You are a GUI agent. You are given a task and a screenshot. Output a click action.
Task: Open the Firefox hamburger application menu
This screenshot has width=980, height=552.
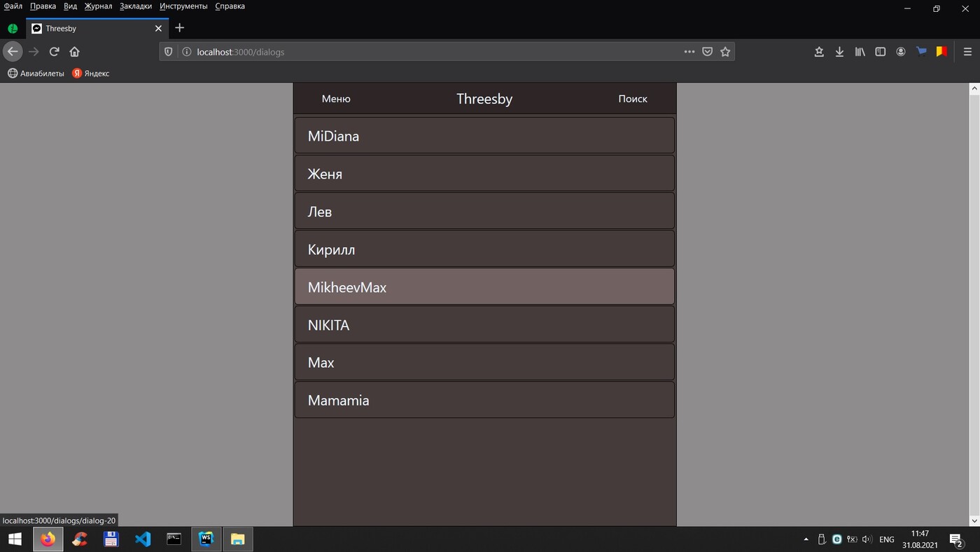tap(967, 52)
